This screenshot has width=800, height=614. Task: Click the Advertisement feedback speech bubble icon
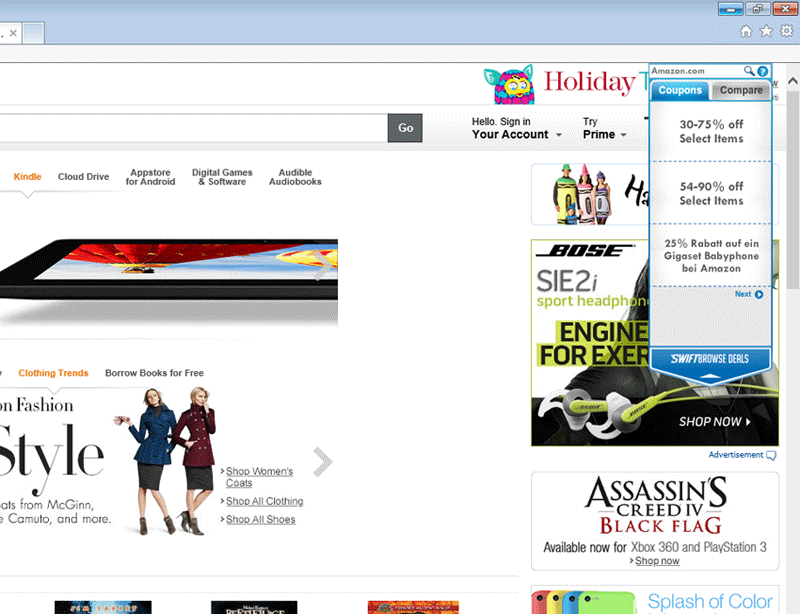click(x=771, y=456)
